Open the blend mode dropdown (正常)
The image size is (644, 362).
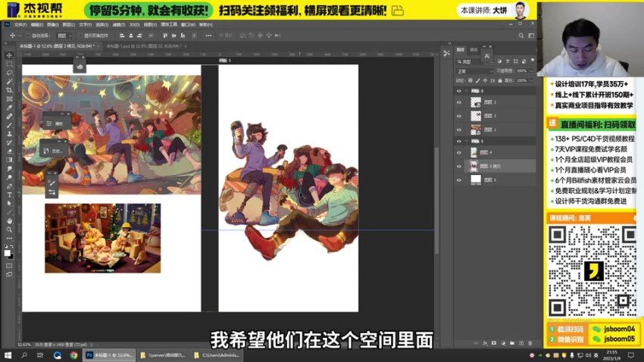474,71
